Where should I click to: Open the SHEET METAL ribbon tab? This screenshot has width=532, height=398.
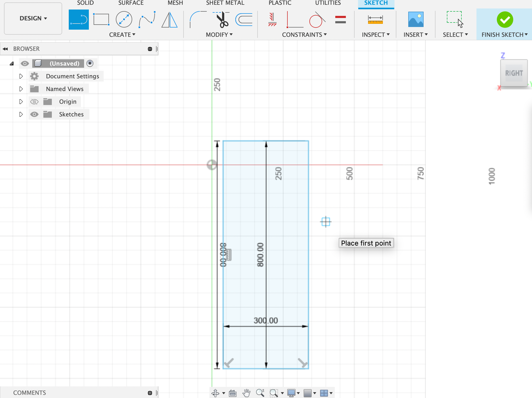225,3
